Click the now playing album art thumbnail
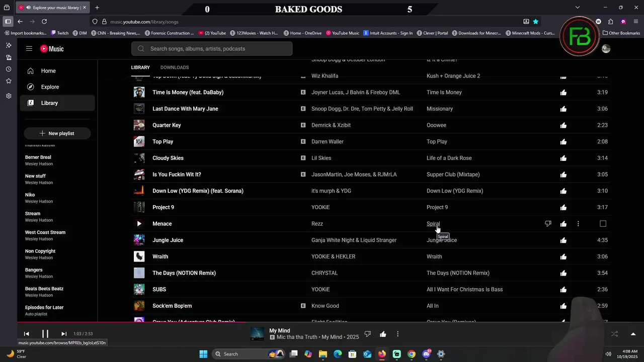 [257, 334]
